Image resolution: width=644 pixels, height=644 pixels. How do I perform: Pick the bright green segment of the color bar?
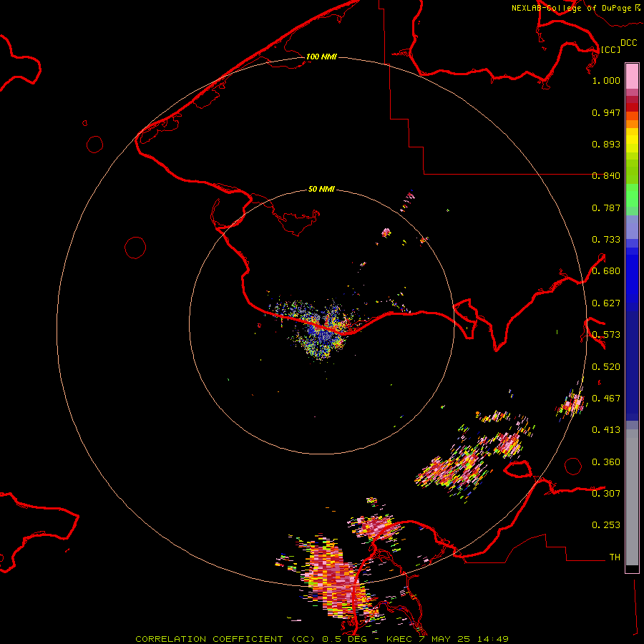(x=632, y=195)
